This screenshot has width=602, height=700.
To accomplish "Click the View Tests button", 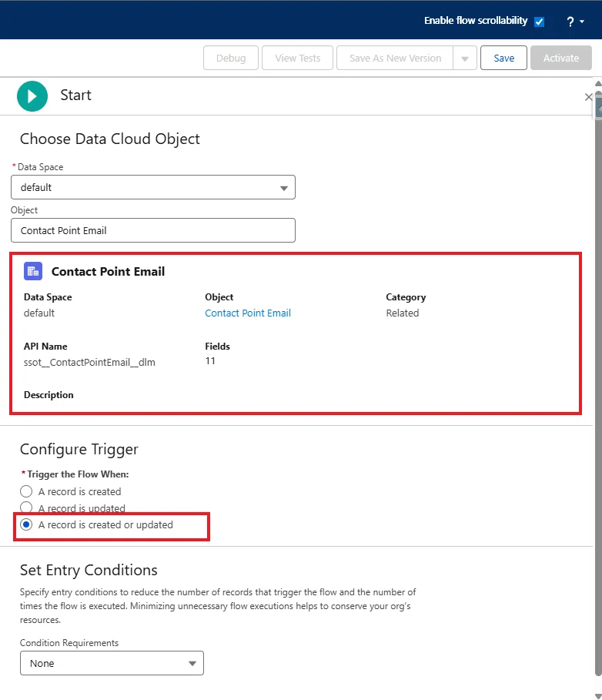I will point(298,58).
